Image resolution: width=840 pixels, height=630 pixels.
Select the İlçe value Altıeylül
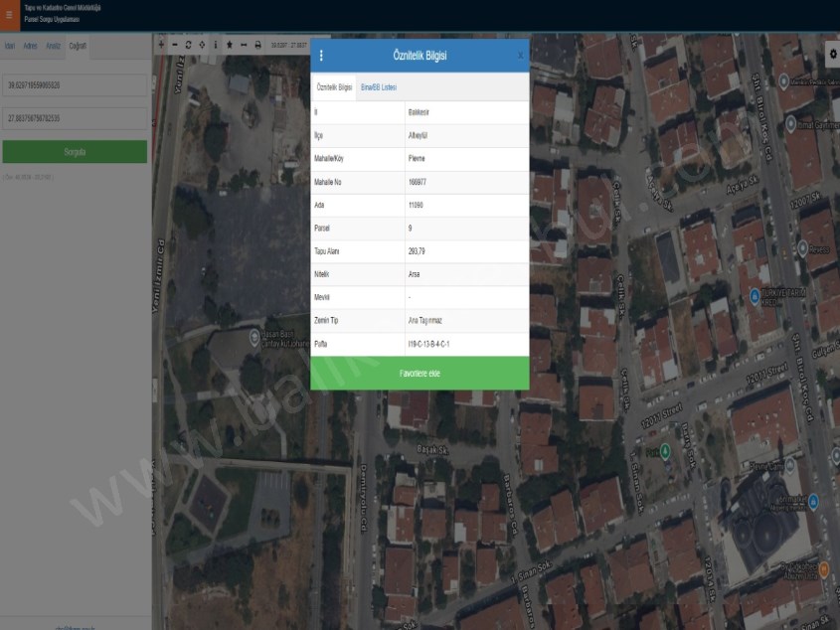[418, 135]
